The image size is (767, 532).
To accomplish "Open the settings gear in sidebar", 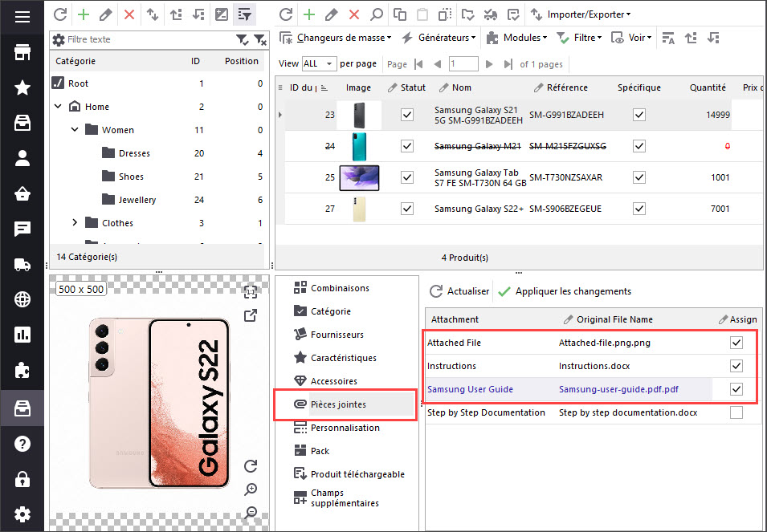I will [22, 514].
